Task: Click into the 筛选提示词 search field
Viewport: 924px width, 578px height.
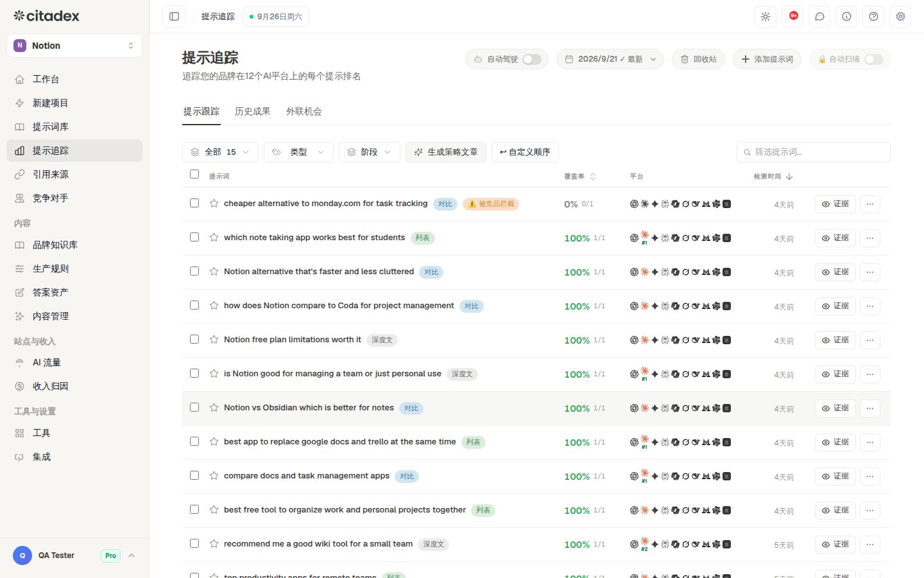Action: [814, 152]
